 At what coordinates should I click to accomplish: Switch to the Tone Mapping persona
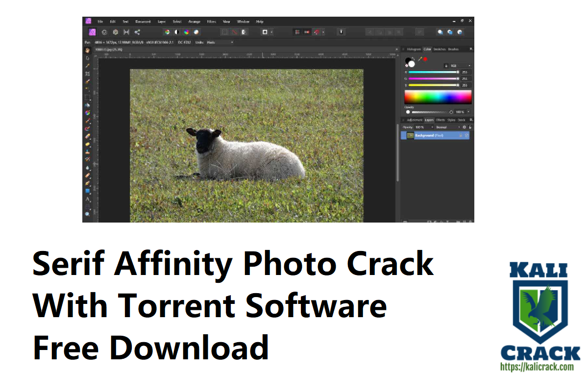pyautogui.click(x=126, y=32)
